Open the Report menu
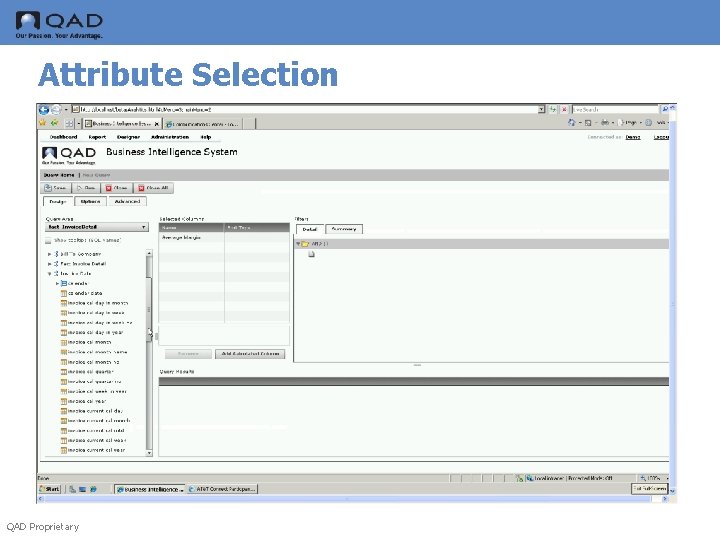This screenshot has width=720, height=540. click(97, 137)
